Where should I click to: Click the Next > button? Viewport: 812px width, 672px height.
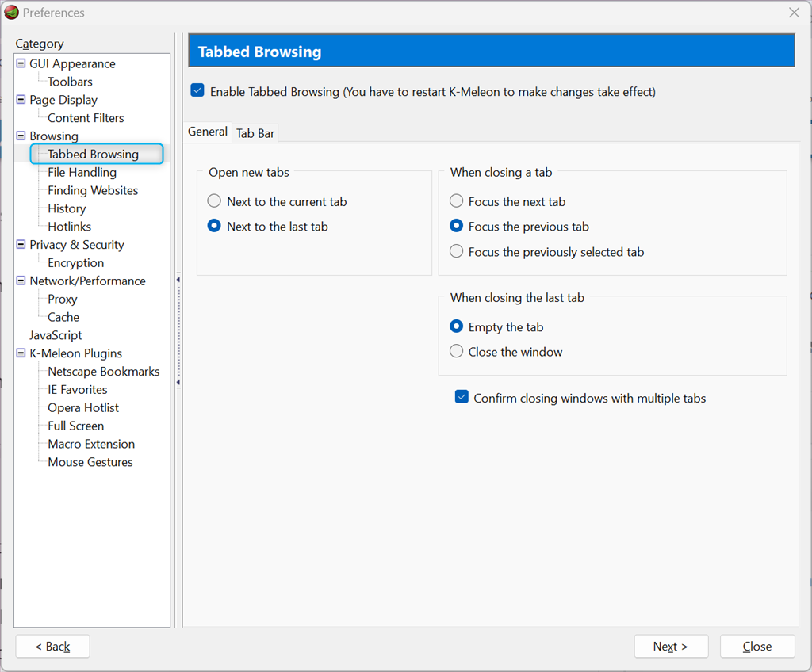coord(671,646)
